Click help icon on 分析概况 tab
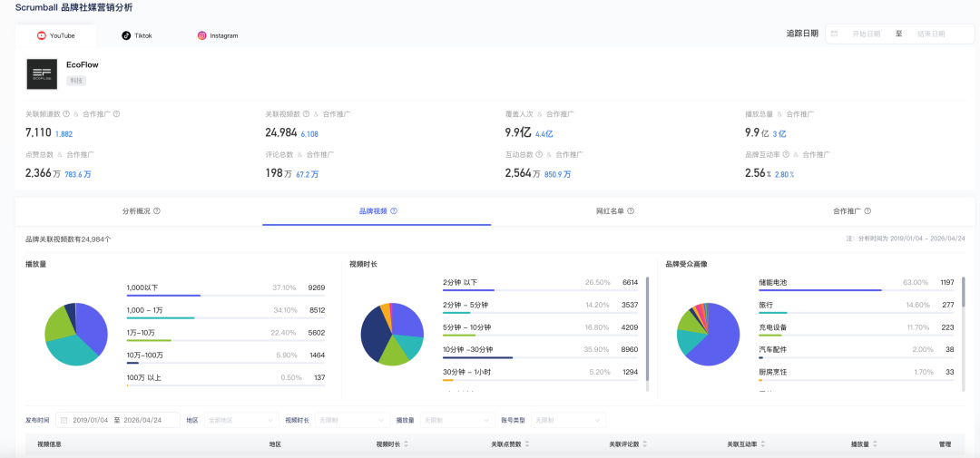This screenshot has height=458, width=980. pyautogui.click(x=157, y=211)
